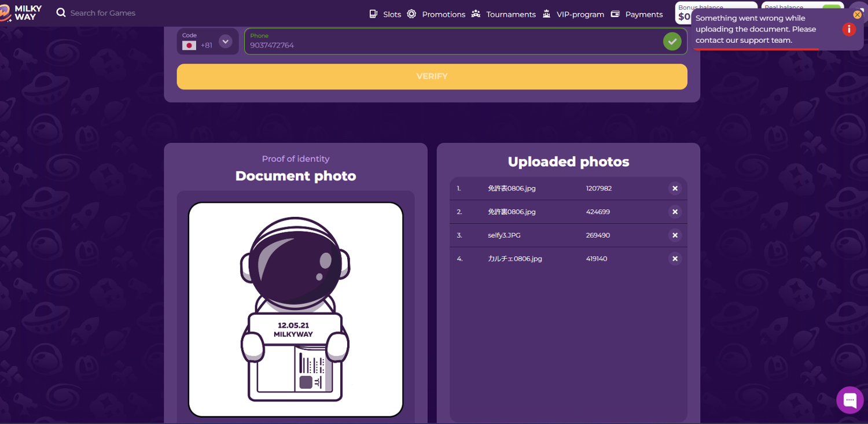Delete the selfy3.JPG upload

[675, 235]
